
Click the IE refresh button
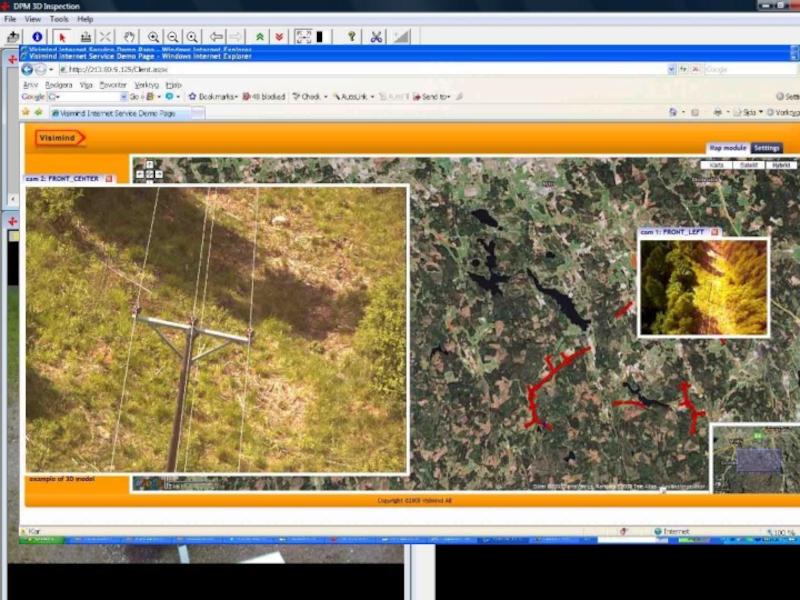(684, 69)
